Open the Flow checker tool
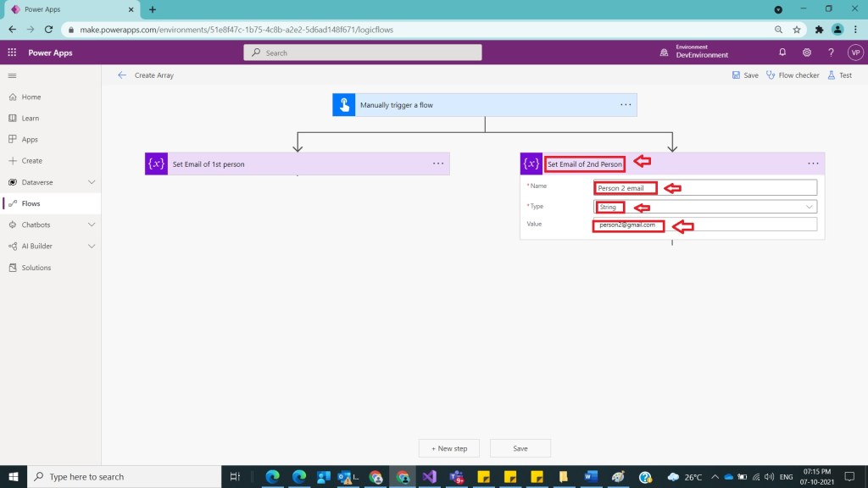This screenshot has height=488, width=868. coord(793,75)
